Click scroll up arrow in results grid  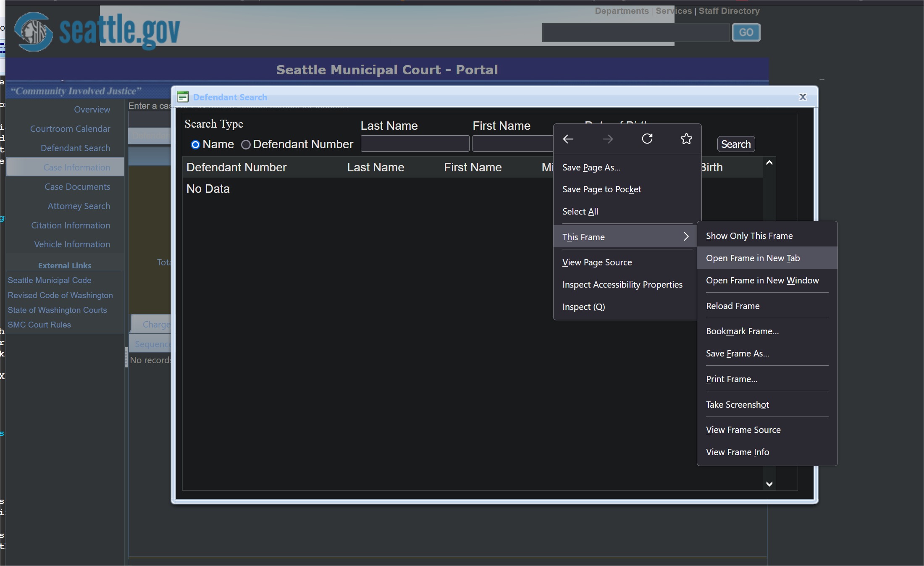coord(769,163)
